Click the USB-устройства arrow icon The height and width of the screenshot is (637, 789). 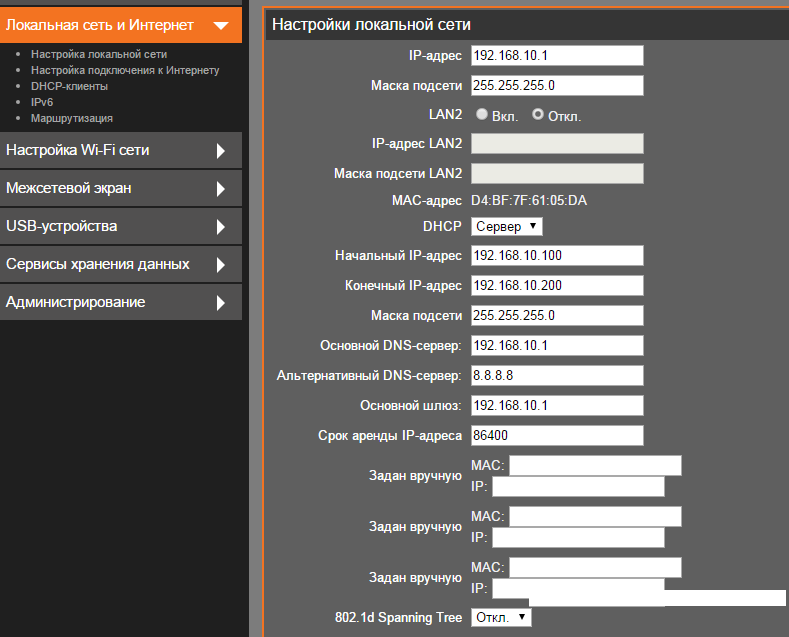(221, 227)
